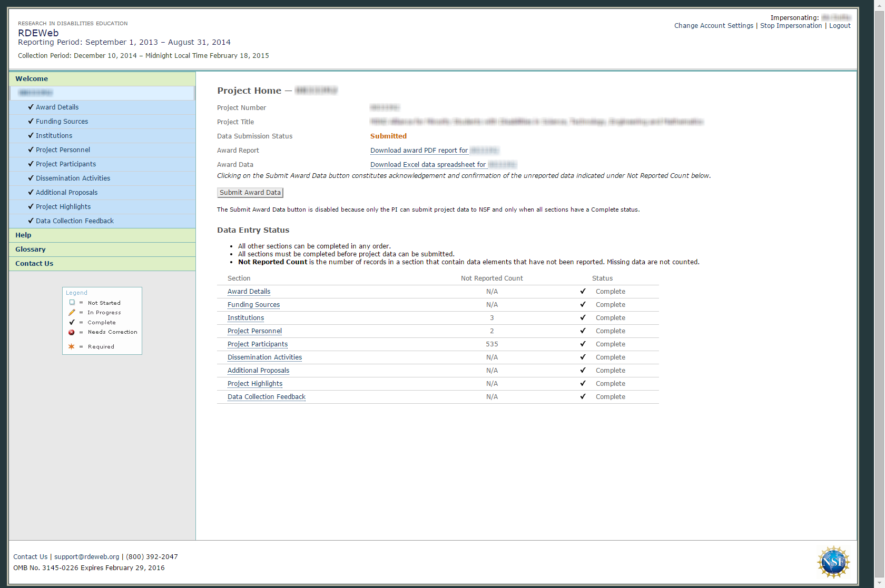This screenshot has height=588, width=885.
Task: Expand the Glossary section in sidebar
Action: [x=31, y=250]
